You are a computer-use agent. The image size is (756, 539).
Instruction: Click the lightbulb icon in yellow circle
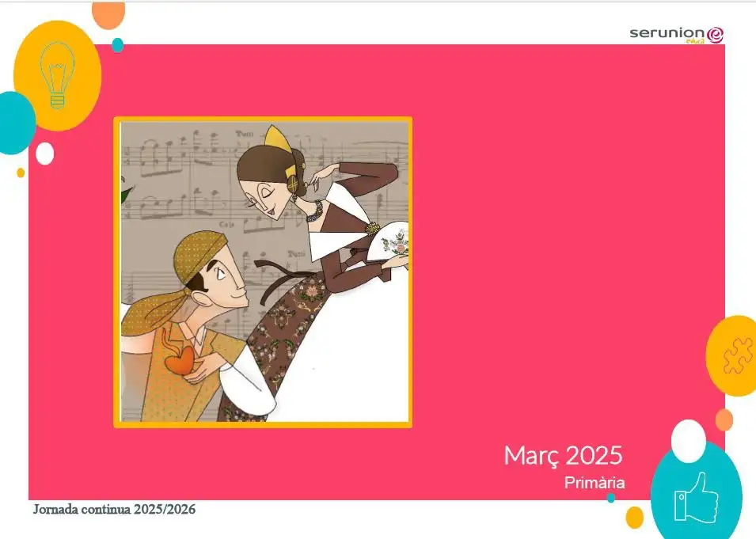click(57, 74)
